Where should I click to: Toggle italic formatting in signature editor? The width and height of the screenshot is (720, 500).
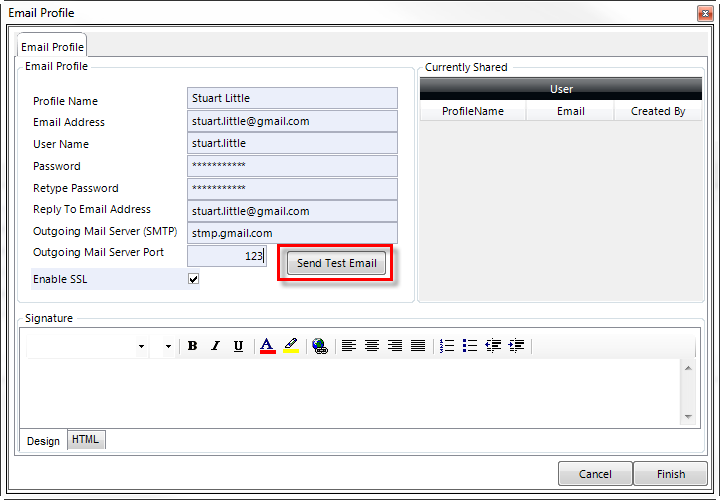215,346
